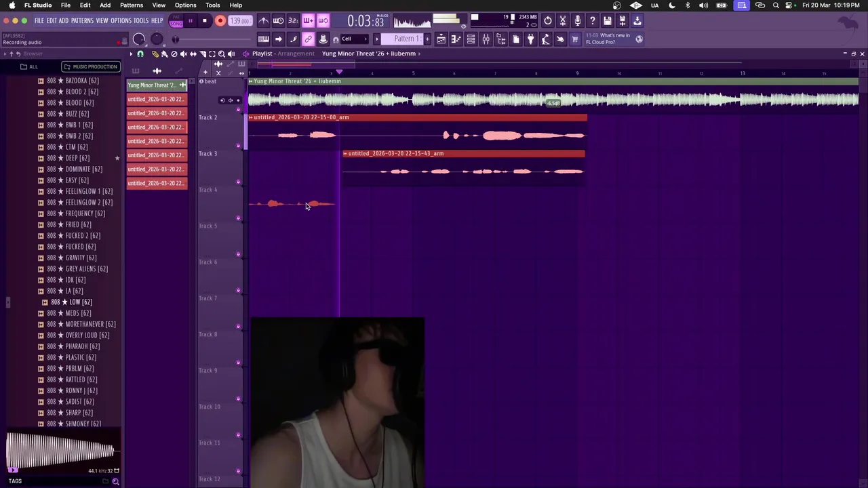Open the macOS Help menu

[236, 5]
